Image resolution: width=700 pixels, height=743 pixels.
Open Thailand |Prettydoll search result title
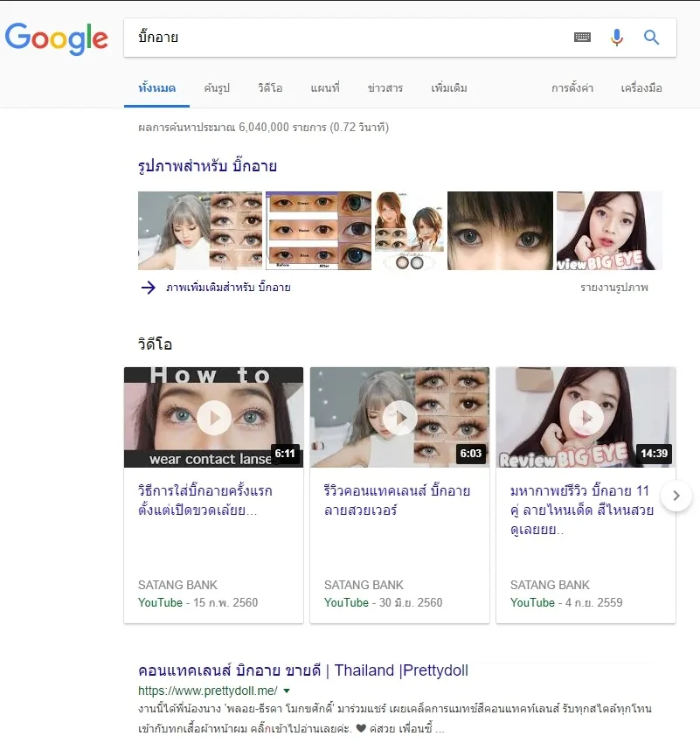(x=303, y=670)
